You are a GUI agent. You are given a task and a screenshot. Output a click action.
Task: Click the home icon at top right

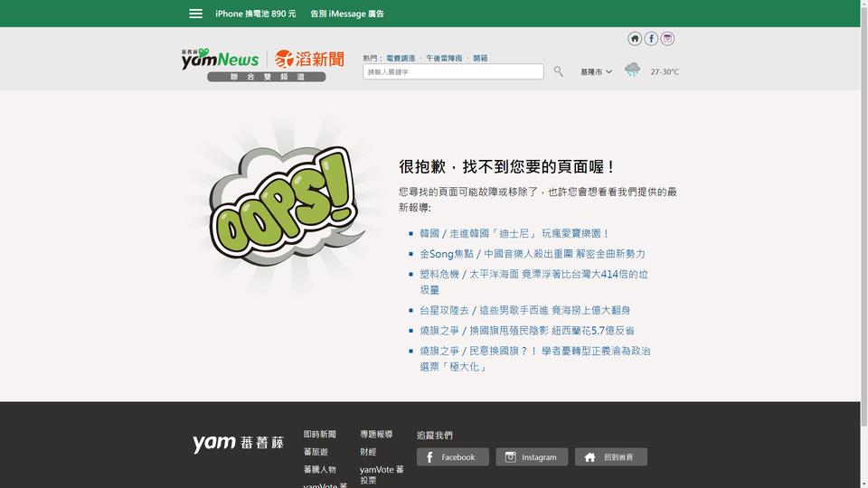coord(635,39)
